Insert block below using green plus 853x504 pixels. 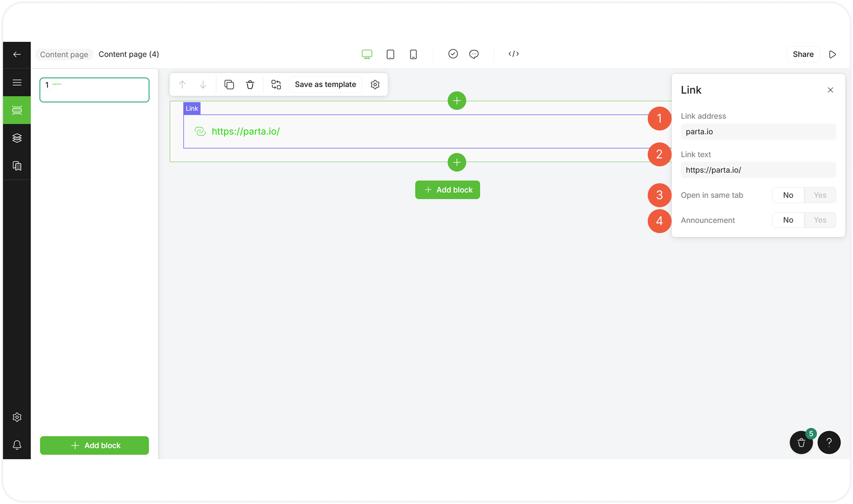457,162
